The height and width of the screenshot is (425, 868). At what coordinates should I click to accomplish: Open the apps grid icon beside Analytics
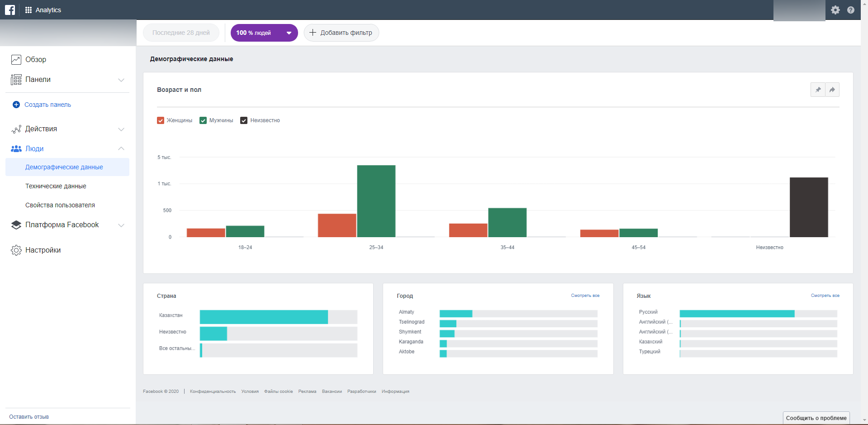point(28,10)
